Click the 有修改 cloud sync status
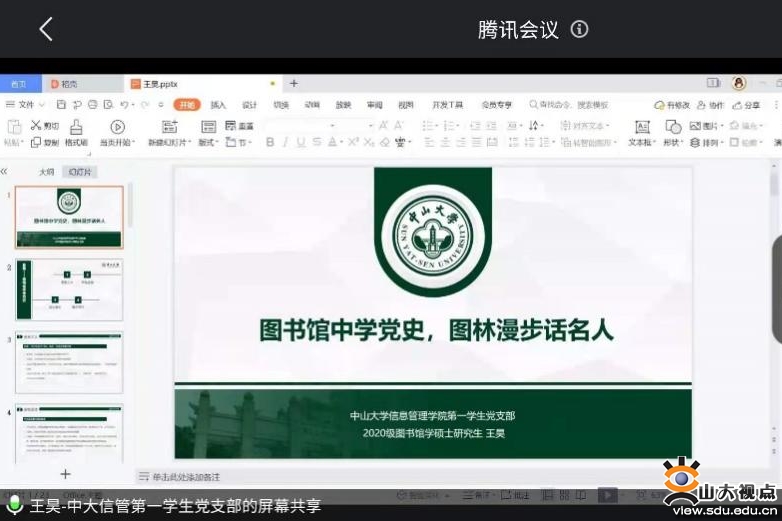The width and height of the screenshot is (782, 521). [x=672, y=105]
